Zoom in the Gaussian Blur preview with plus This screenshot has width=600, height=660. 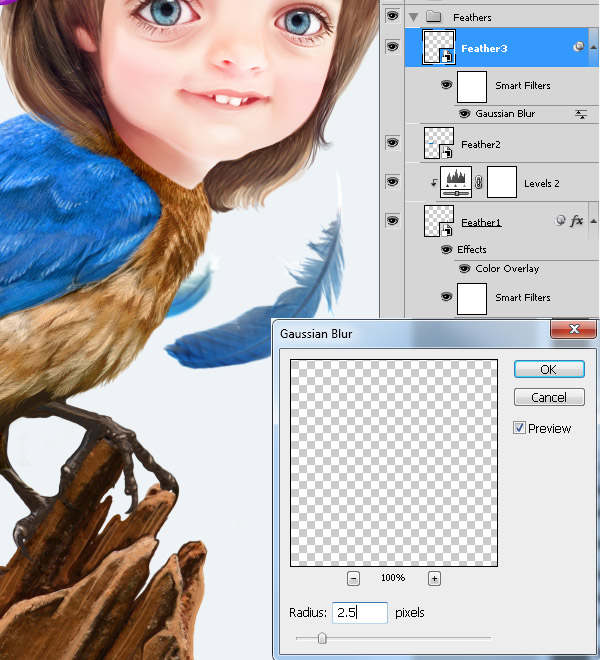pyautogui.click(x=434, y=578)
